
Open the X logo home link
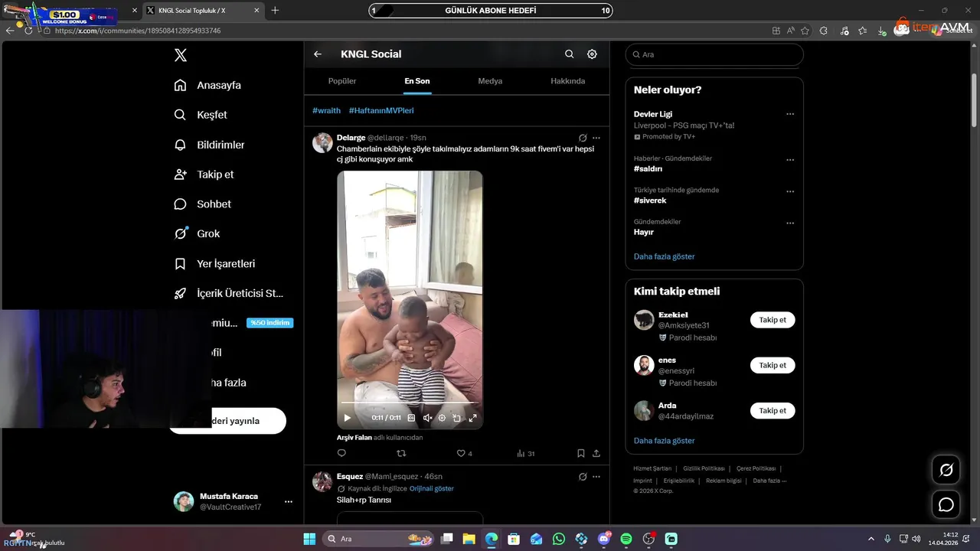(x=181, y=55)
